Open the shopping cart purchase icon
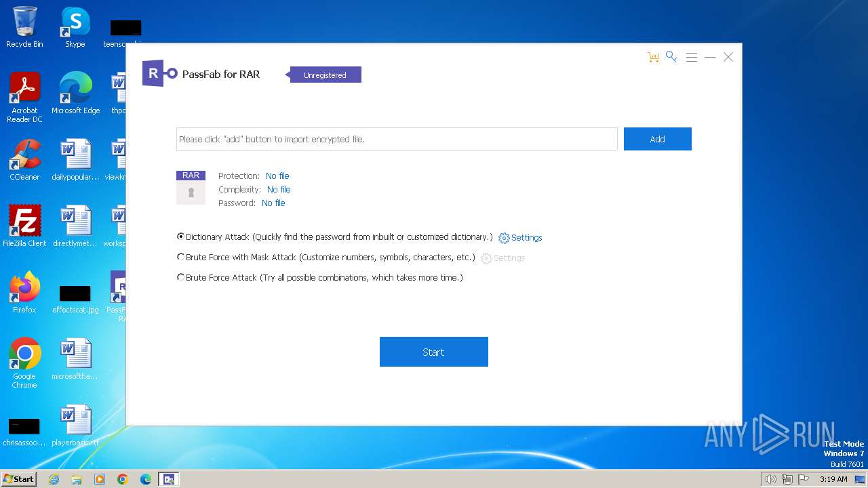868x488 pixels. pyautogui.click(x=653, y=58)
